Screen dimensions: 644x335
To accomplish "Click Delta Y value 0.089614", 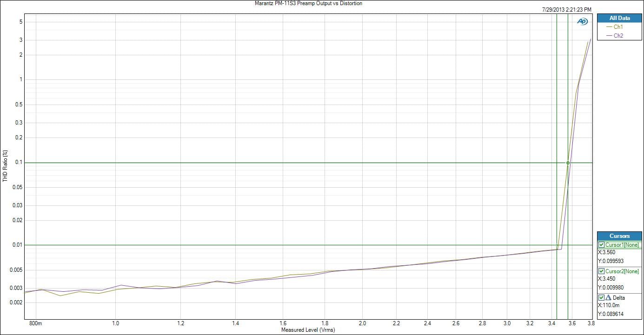I will 611,313.
